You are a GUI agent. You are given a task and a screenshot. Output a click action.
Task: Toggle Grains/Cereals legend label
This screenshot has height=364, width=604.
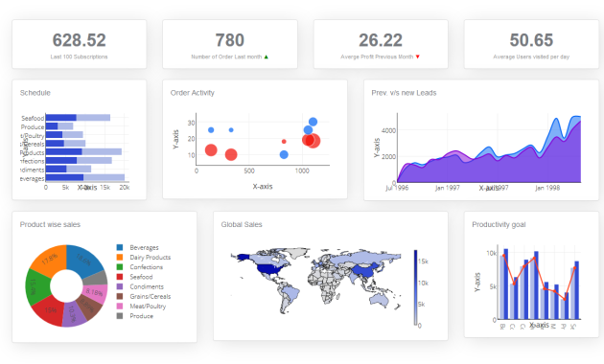coord(151,296)
